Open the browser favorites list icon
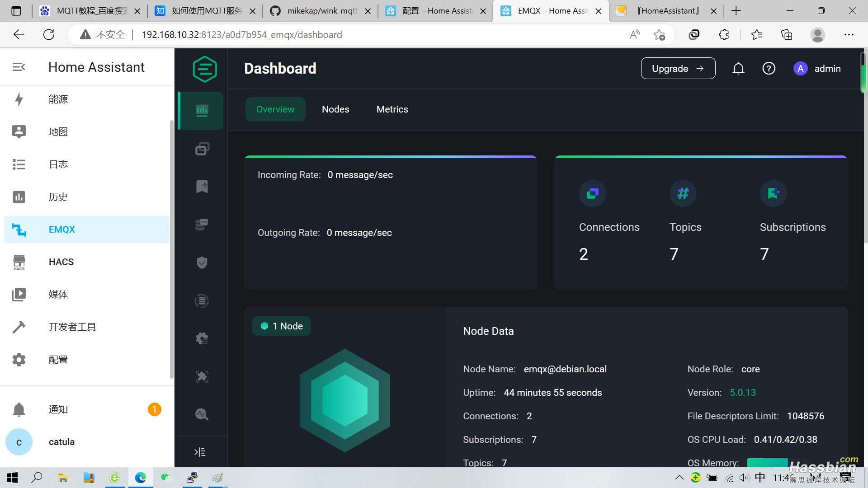 [756, 34]
